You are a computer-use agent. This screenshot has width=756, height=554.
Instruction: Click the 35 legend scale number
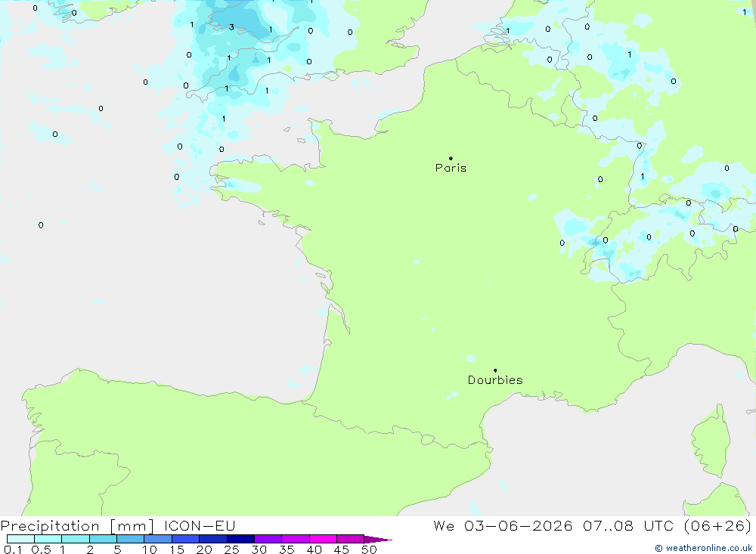pyautogui.click(x=287, y=549)
